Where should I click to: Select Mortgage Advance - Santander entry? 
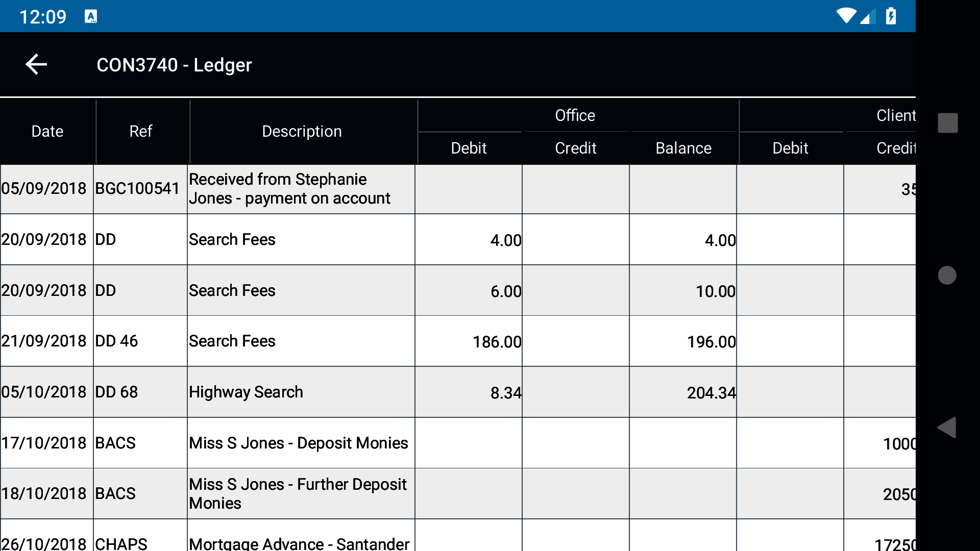click(299, 543)
